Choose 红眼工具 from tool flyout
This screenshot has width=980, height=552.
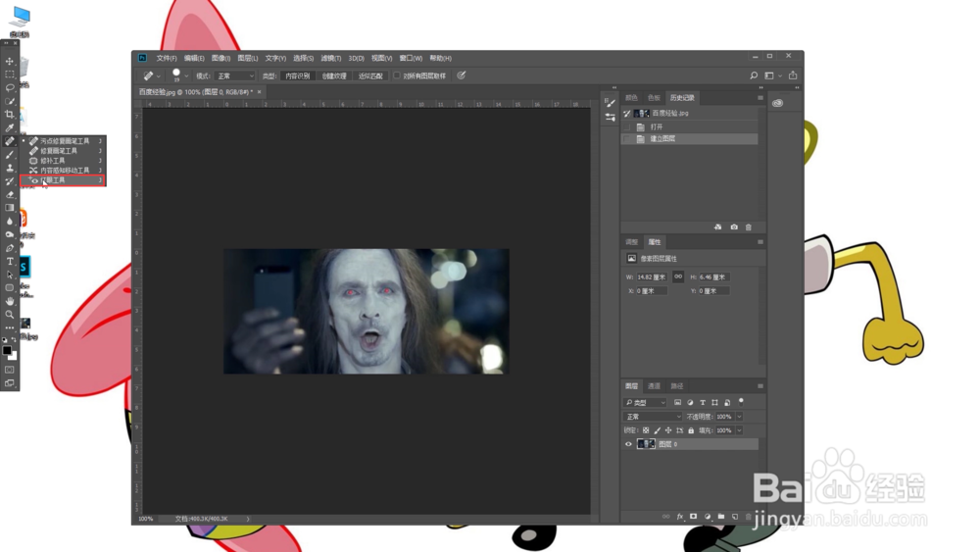click(x=63, y=180)
